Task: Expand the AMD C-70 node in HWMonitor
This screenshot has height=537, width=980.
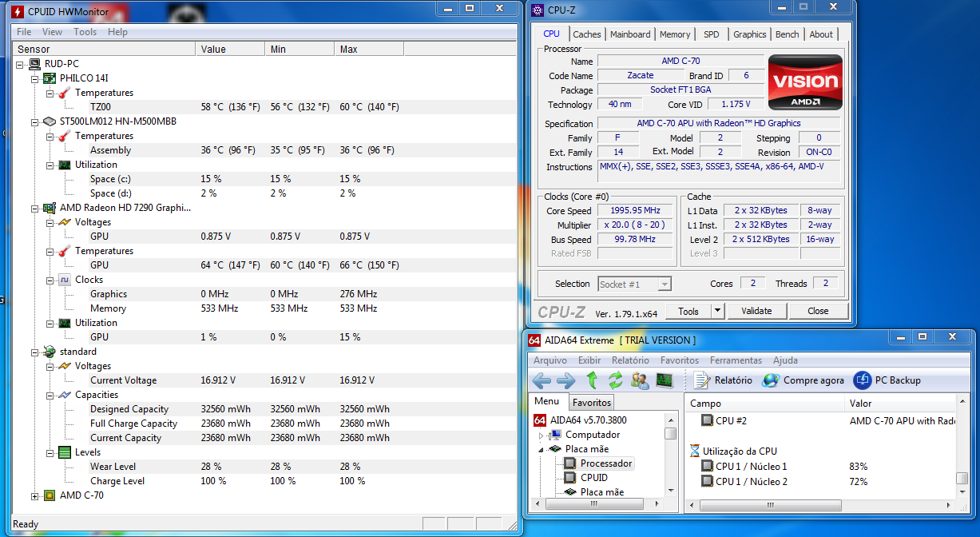Action: (34, 495)
